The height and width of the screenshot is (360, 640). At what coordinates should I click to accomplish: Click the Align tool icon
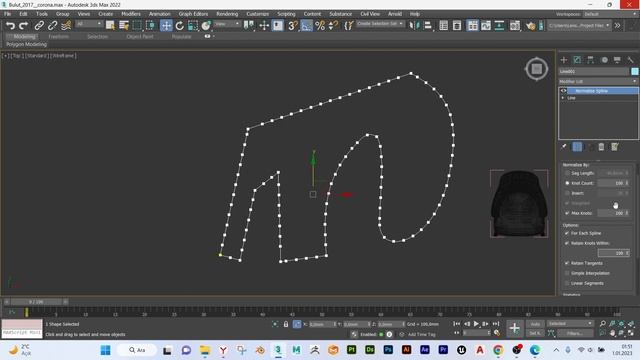click(x=427, y=26)
